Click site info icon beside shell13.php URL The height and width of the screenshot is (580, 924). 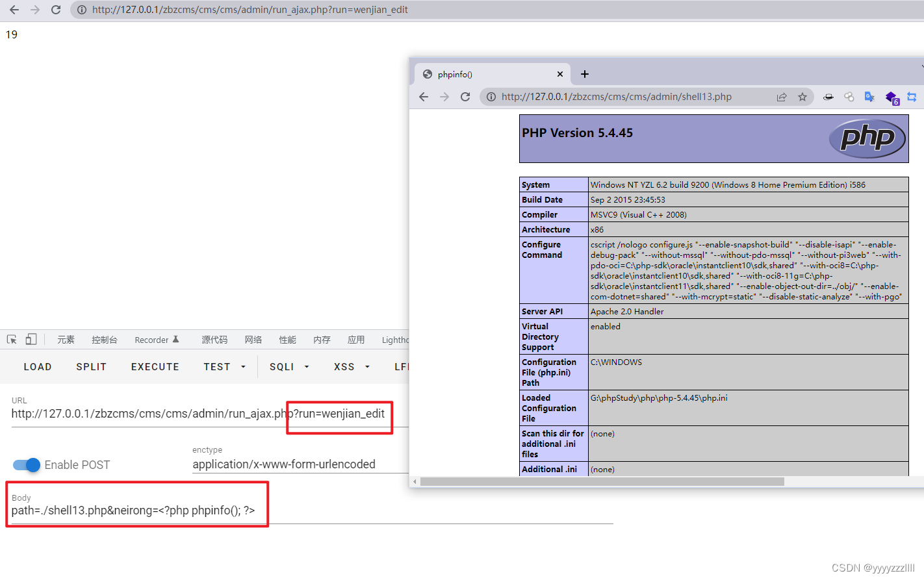pos(491,97)
